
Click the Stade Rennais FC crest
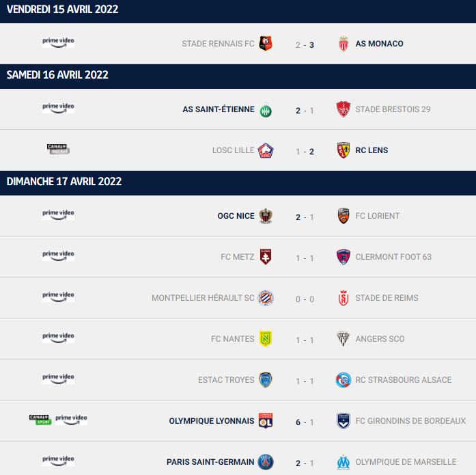[266, 44]
